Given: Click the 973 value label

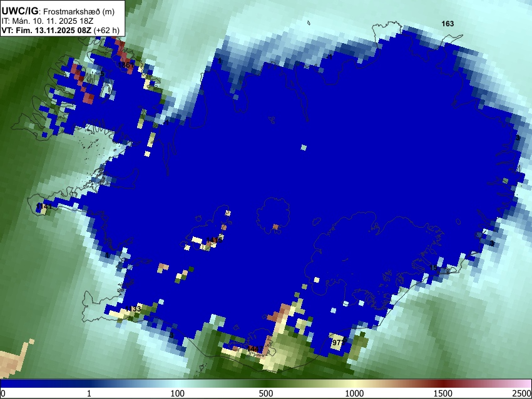Looking at the screenshot, I should [x=338, y=343].
